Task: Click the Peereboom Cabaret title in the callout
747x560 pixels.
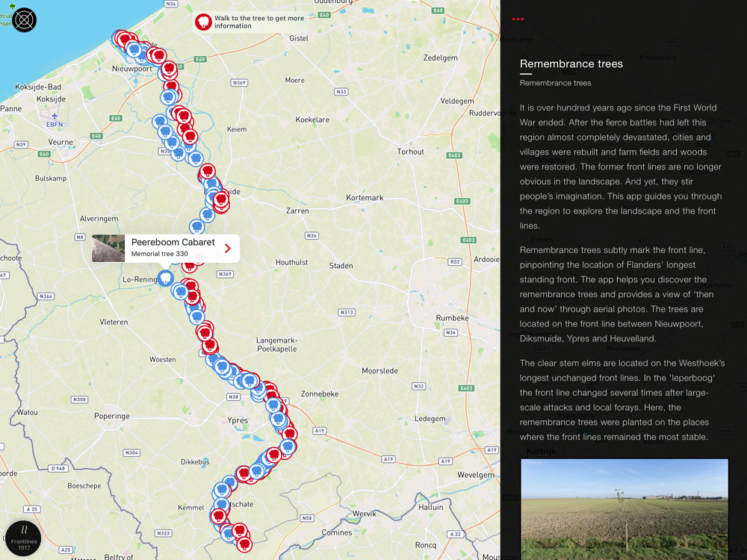Action: pyautogui.click(x=173, y=242)
